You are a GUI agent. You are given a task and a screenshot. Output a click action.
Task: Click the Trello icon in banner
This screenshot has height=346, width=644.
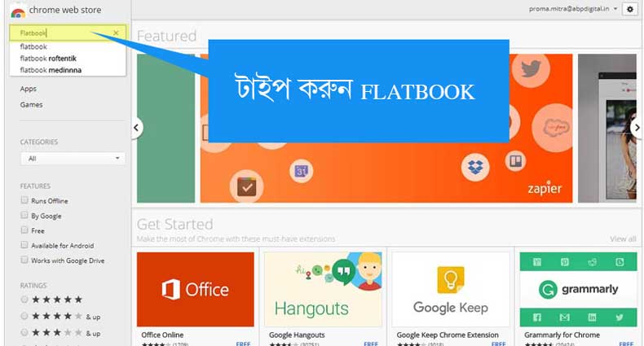click(x=515, y=161)
